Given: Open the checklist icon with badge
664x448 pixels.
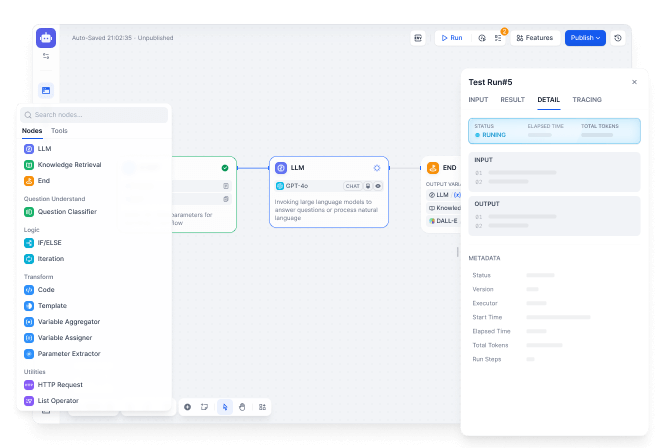Looking at the screenshot, I should pyautogui.click(x=498, y=38).
